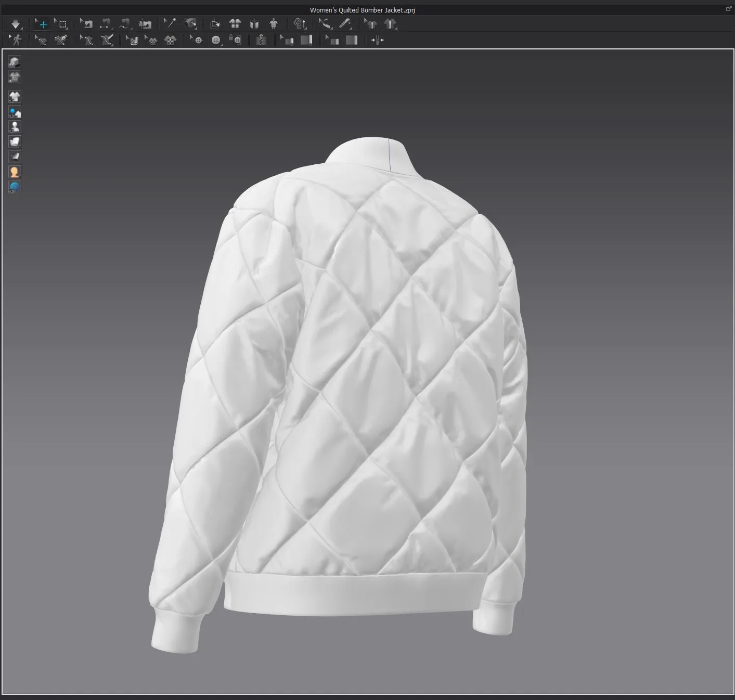The image size is (735, 700).
Task: Pick the Segment Sewing tool
Action: tap(106, 24)
